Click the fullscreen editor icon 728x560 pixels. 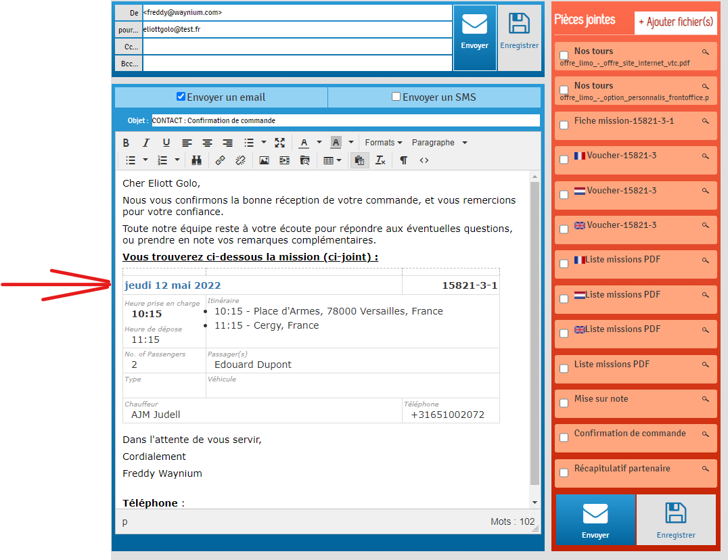click(279, 143)
